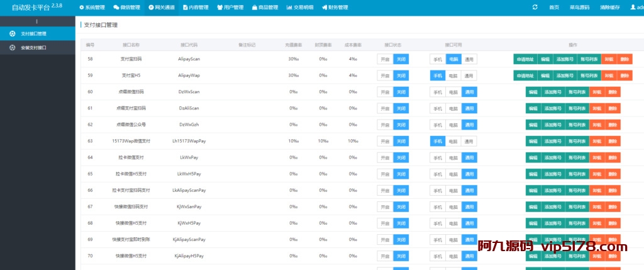The height and width of the screenshot is (270, 644).
Task: Click the 充值费率 column header
Action: click(x=293, y=45)
